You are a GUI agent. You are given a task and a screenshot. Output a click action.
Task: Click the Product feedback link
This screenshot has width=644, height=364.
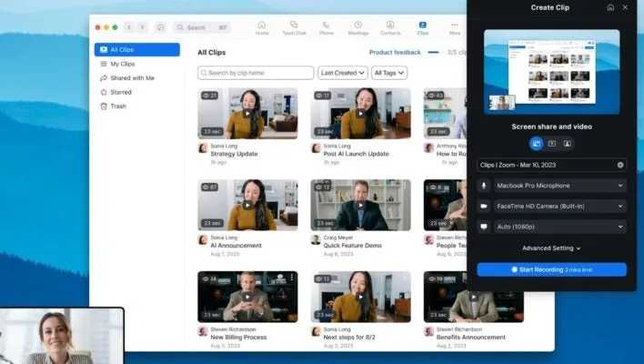click(x=394, y=53)
